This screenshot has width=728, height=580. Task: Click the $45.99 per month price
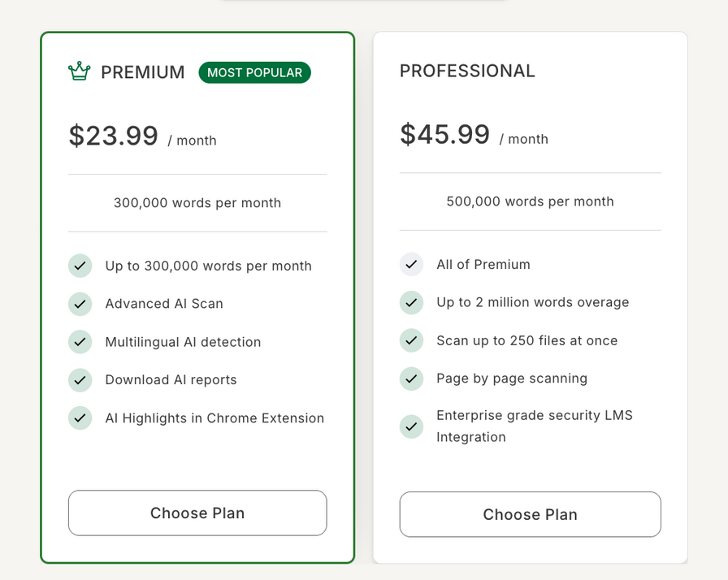click(474, 135)
